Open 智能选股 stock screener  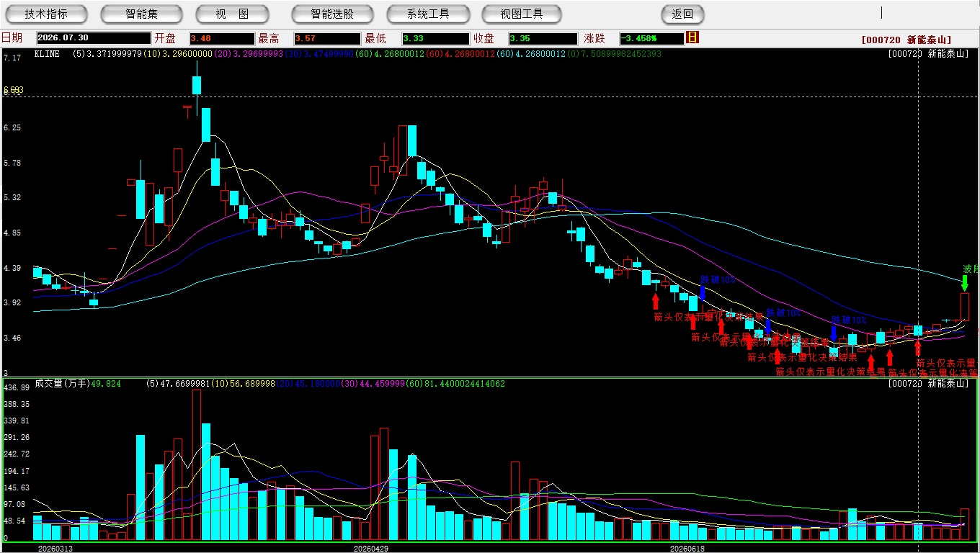pyautogui.click(x=332, y=14)
